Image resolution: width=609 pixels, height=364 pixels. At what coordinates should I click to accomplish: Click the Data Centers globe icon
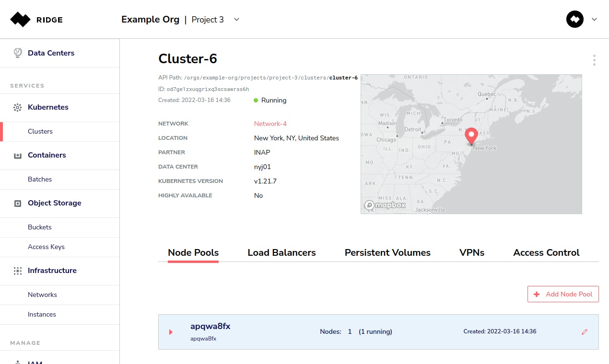pyautogui.click(x=18, y=53)
